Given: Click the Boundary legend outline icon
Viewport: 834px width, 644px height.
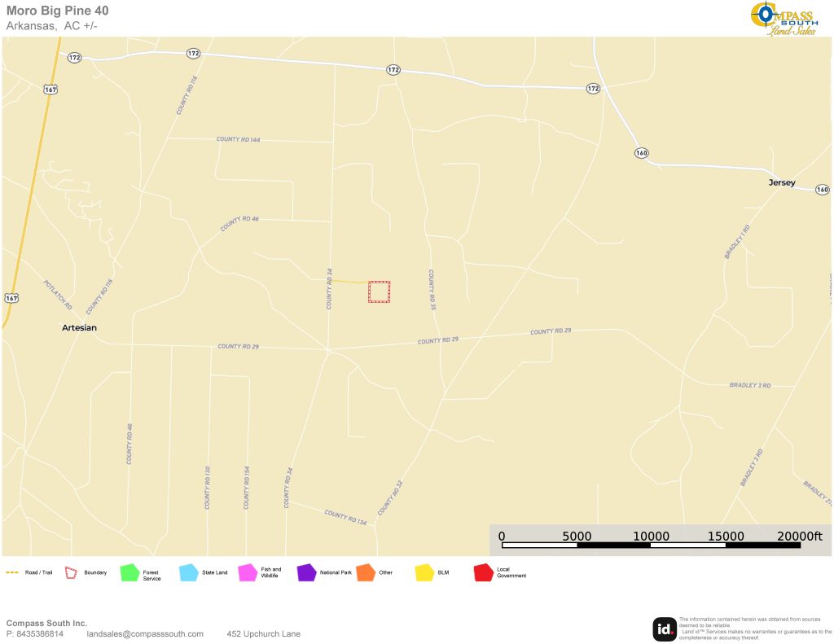Looking at the screenshot, I should [x=71, y=572].
